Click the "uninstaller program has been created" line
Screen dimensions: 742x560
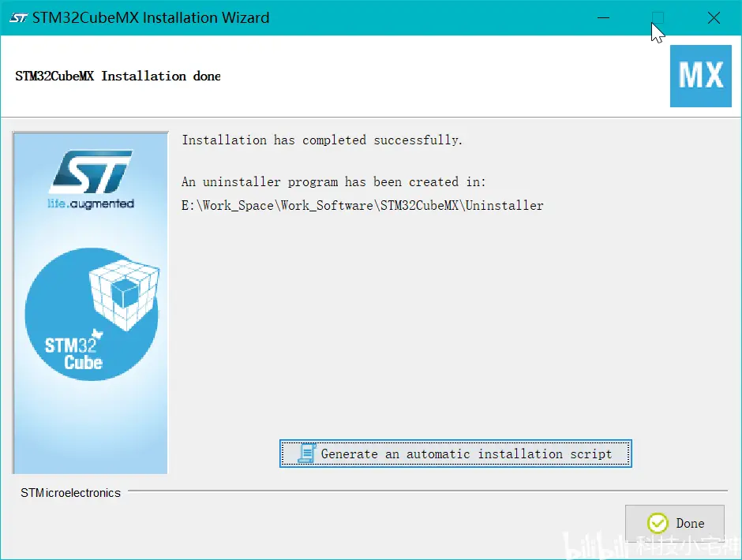pos(334,181)
